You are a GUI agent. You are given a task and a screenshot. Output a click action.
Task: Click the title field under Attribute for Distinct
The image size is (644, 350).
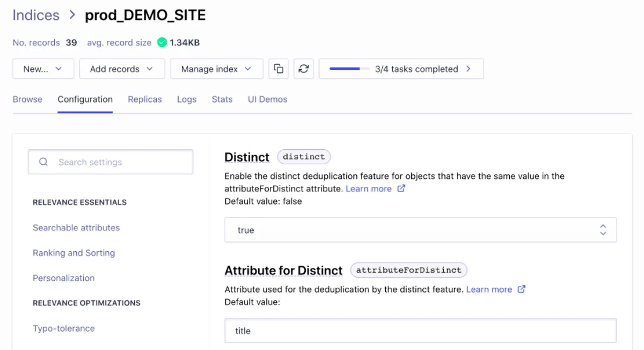click(420, 330)
